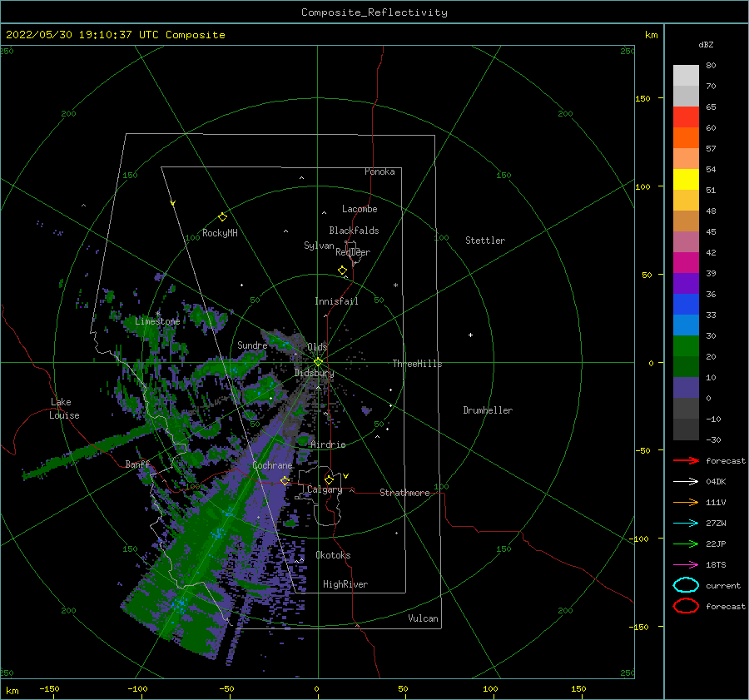
Task: Click the white 04DK arrow icon
Action: [x=686, y=481]
